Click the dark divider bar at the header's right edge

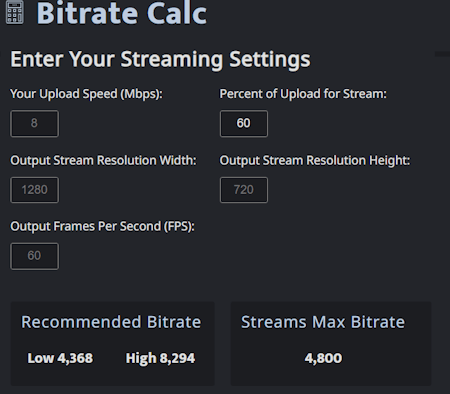click(x=442, y=54)
